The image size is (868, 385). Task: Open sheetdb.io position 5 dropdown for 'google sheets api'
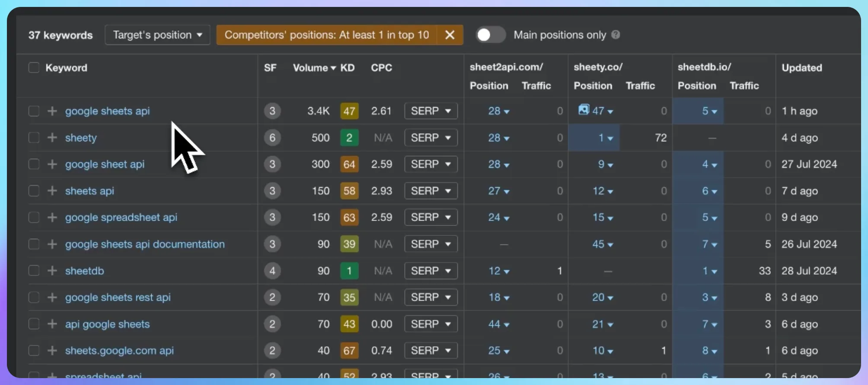click(709, 111)
